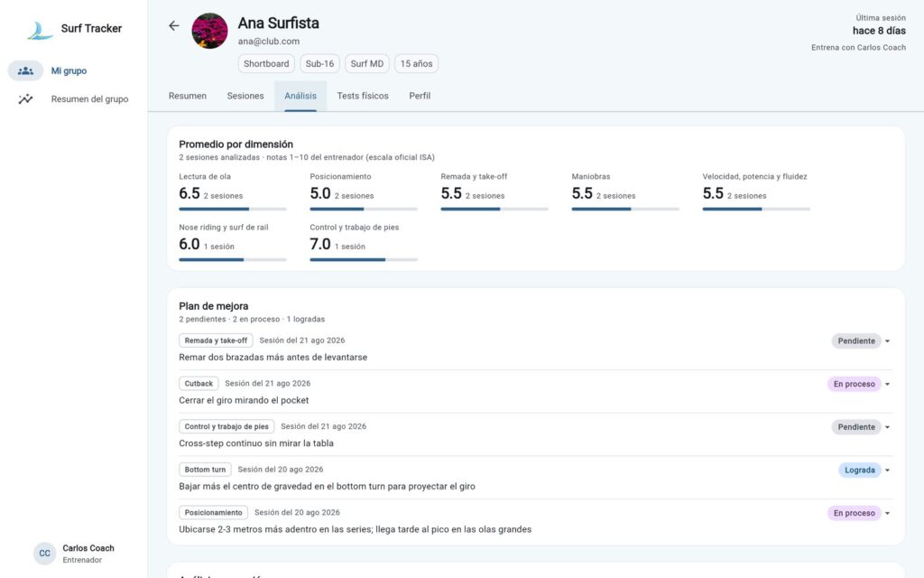Open Ana Surfista's profile photo
The width and height of the screenshot is (924, 578).
[x=209, y=31]
